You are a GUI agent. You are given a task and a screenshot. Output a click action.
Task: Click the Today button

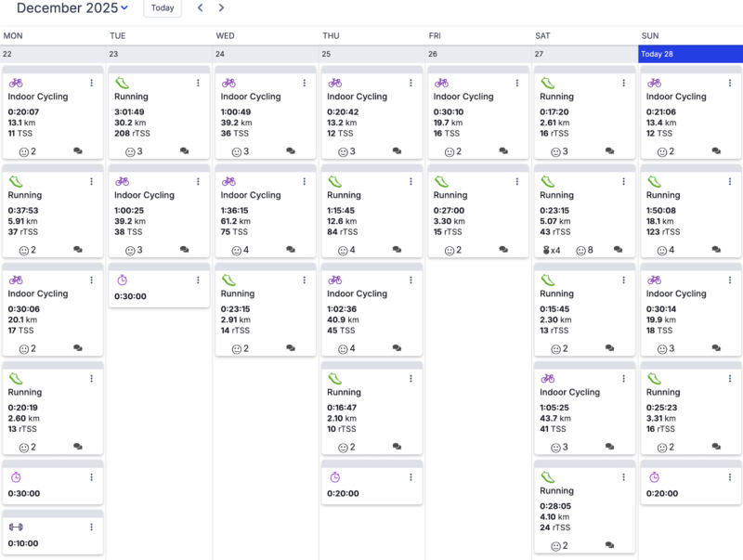point(163,8)
